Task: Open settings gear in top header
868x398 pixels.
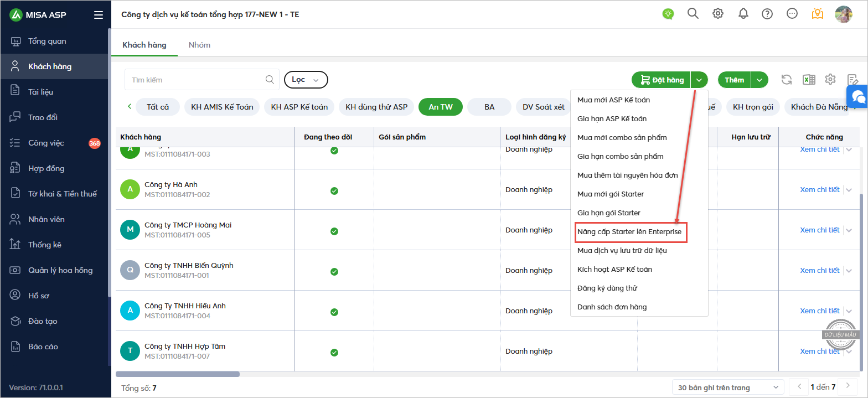Action: 718,14
